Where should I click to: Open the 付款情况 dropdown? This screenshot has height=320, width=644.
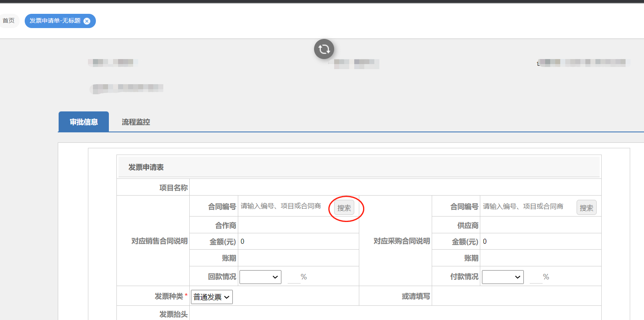[503, 277]
